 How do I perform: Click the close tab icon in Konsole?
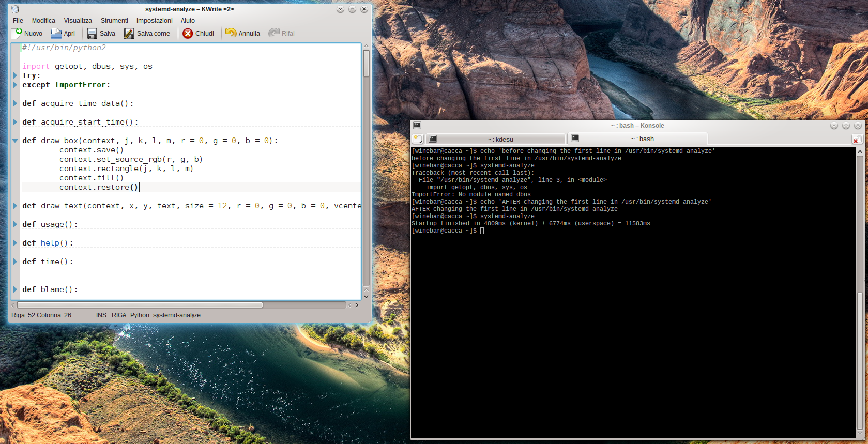[x=857, y=140]
